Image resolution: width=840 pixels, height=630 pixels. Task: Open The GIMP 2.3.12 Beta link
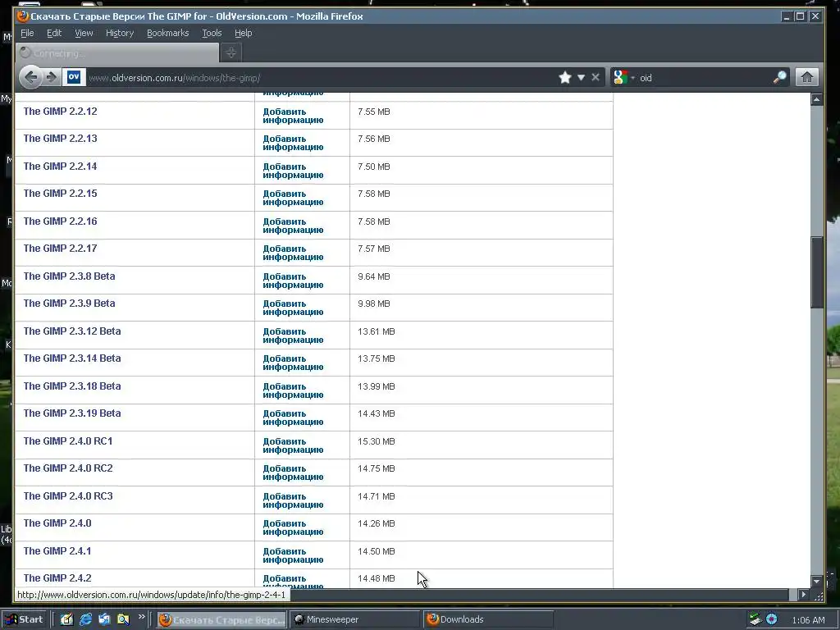pyautogui.click(x=72, y=331)
